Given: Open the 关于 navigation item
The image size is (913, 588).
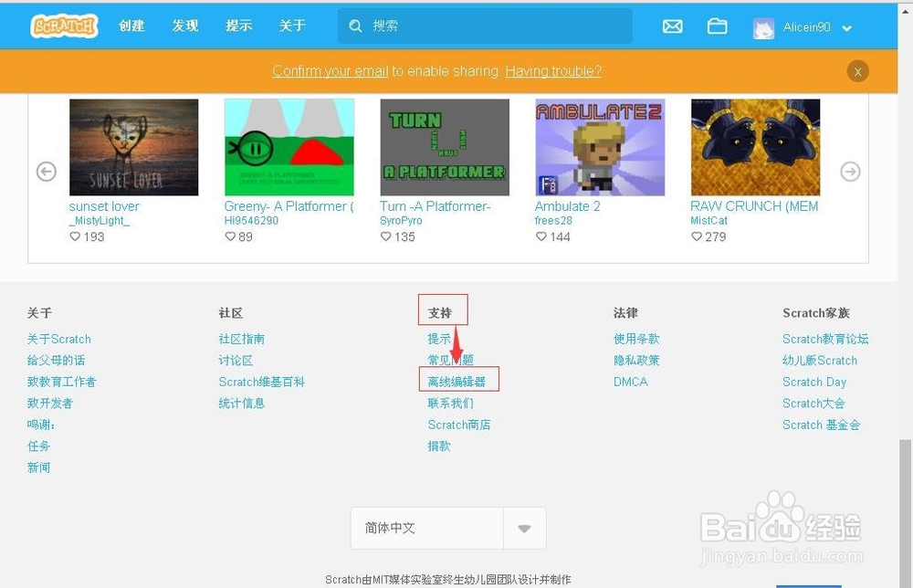Looking at the screenshot, I should (x=292, y=26).
